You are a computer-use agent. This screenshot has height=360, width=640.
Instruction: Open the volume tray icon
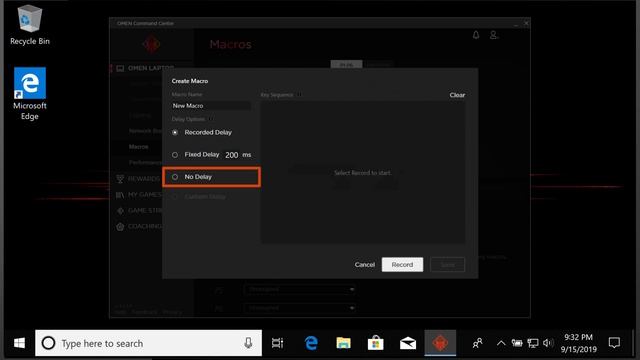pos(548,343)
